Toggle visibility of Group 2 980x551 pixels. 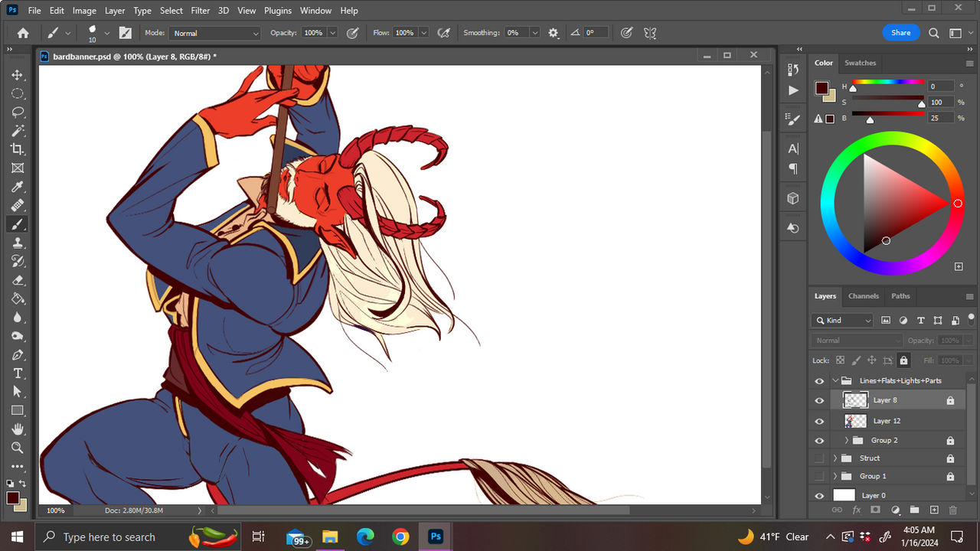pos(819,440)
